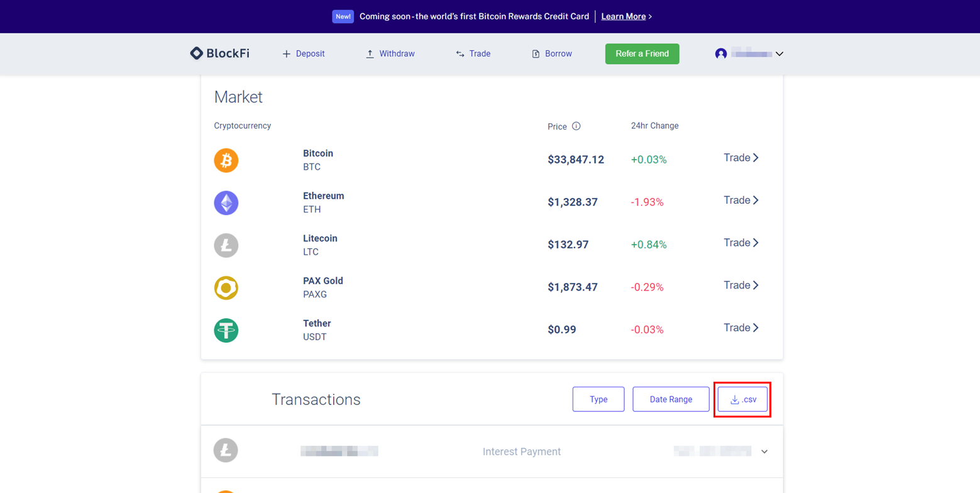Click the Transactions heading
Screen dimensions: 980x493
(316, 399)
